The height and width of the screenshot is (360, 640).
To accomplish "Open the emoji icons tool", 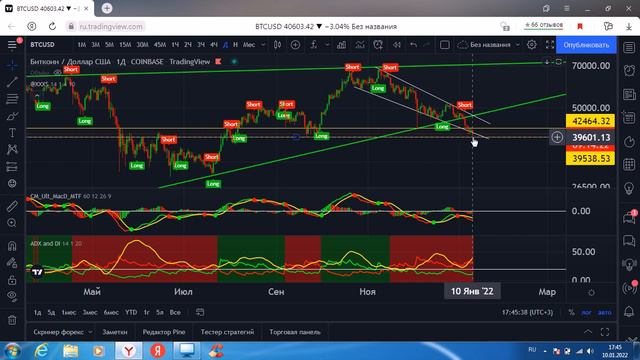I will (x=12, y=184).
